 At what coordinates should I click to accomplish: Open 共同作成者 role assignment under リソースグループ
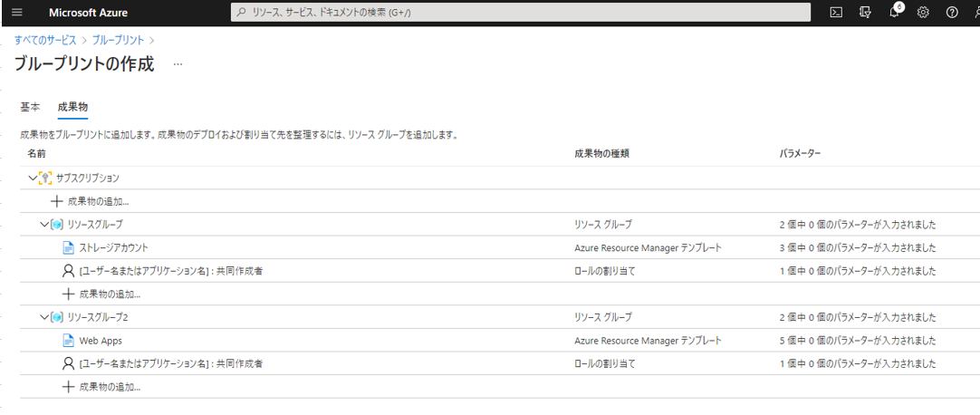click(170, 271)
